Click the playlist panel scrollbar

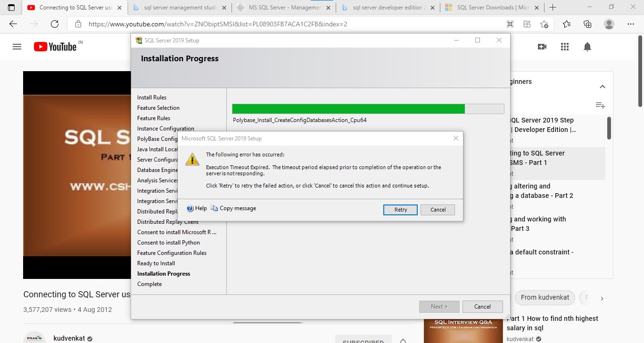[609, 128]
